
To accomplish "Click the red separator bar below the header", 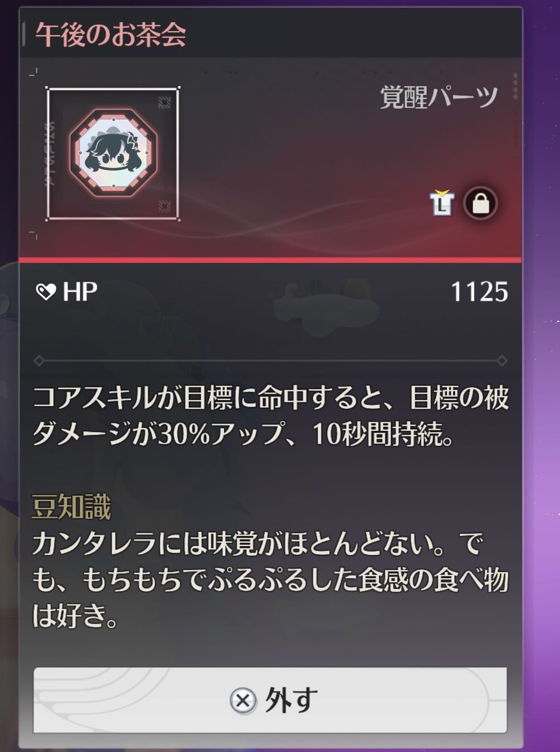I will [x=270, y=260].
